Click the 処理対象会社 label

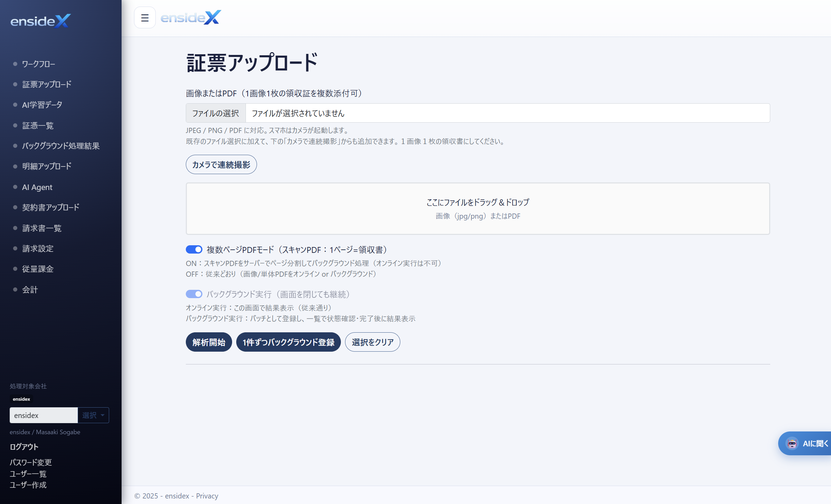tap(28, 386)
